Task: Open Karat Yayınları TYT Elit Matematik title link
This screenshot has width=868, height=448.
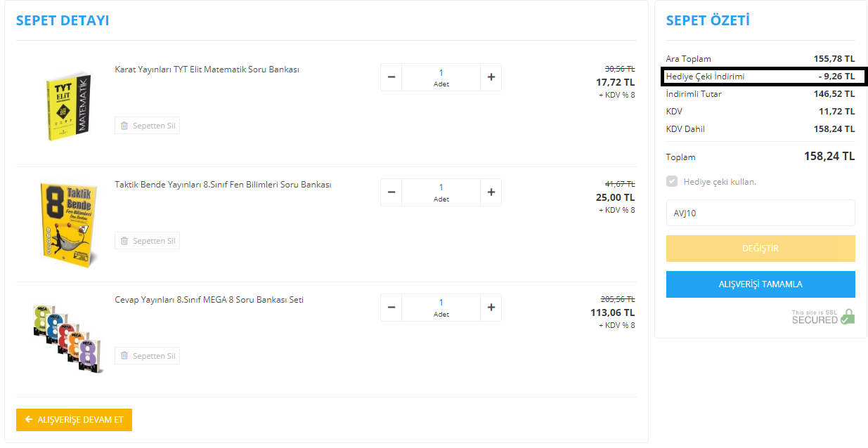Action: pos(207,70)
